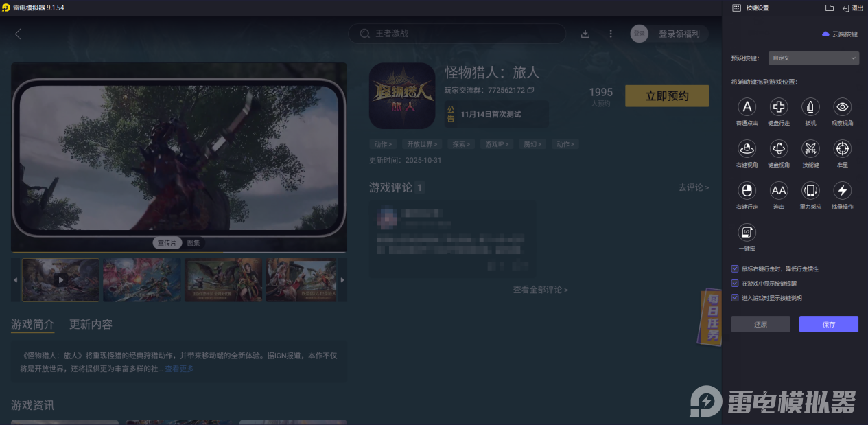Select the 普通点击 (normal tap) mapping icon
The height and width of the screenshot is (425, 868).
click(x=746, y=108)
